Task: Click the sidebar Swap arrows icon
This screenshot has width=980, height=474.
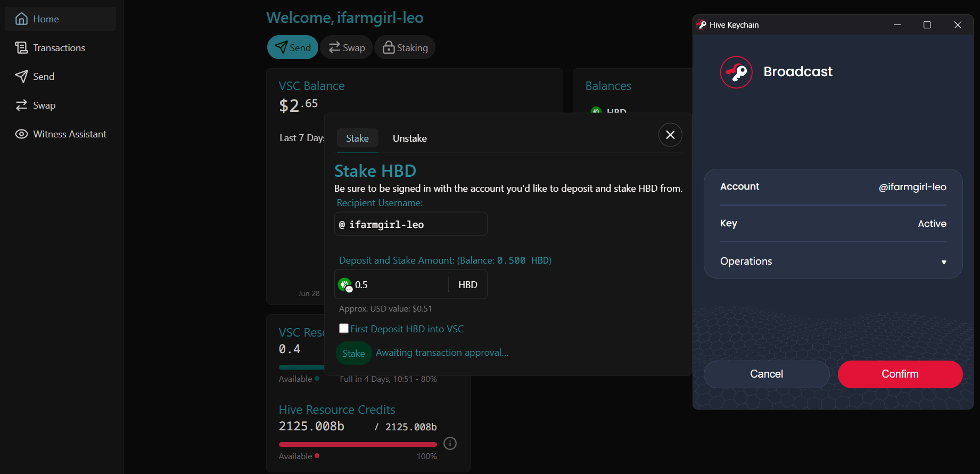Action: pos(21,105)
